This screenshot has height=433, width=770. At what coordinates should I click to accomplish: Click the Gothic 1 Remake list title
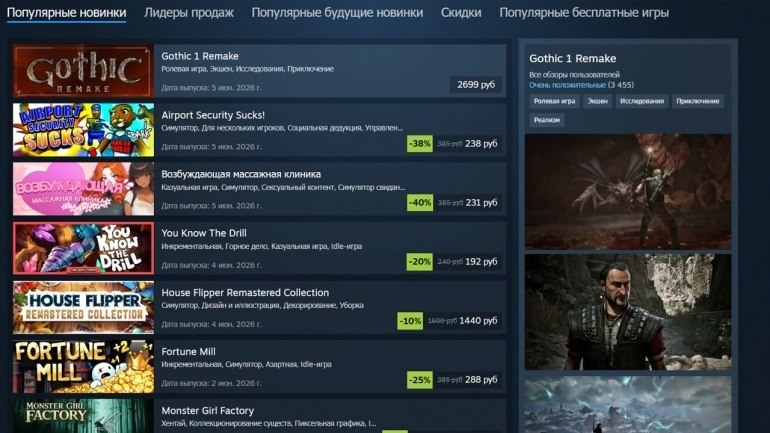point(200,56)
